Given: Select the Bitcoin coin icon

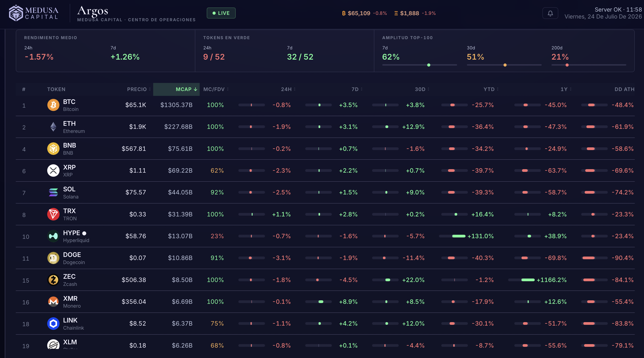Looking at the screenshot, I should 53,105.
